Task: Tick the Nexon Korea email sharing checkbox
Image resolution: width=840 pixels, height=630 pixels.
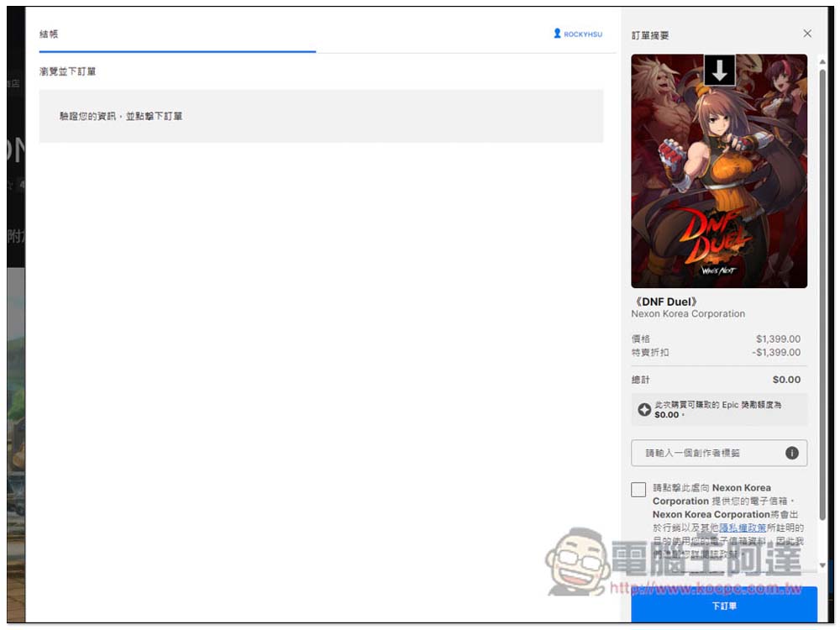Action: click(639, 490)
